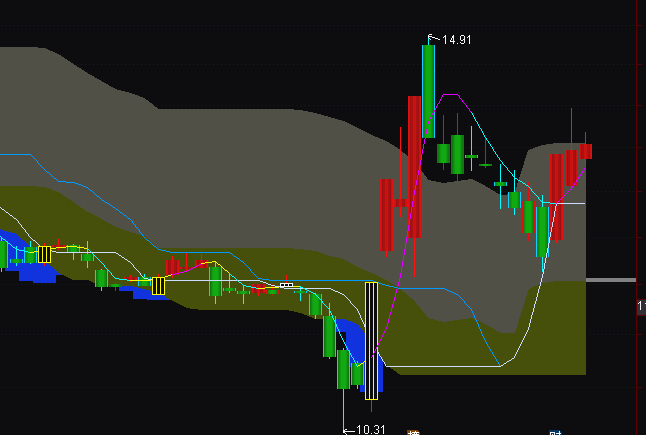Click the orange marker icon on bottom axis
Image resolution: width=646 pixels, height=435 pixels.
413,432
